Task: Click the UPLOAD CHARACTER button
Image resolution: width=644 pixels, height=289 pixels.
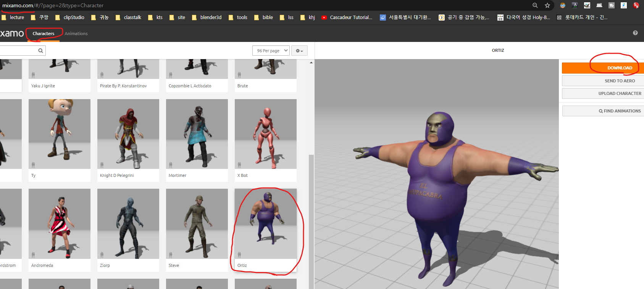Action: [603, 93]
